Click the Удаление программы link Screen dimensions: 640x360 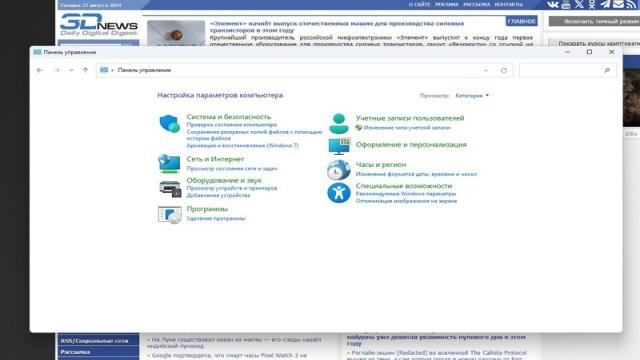216,218
